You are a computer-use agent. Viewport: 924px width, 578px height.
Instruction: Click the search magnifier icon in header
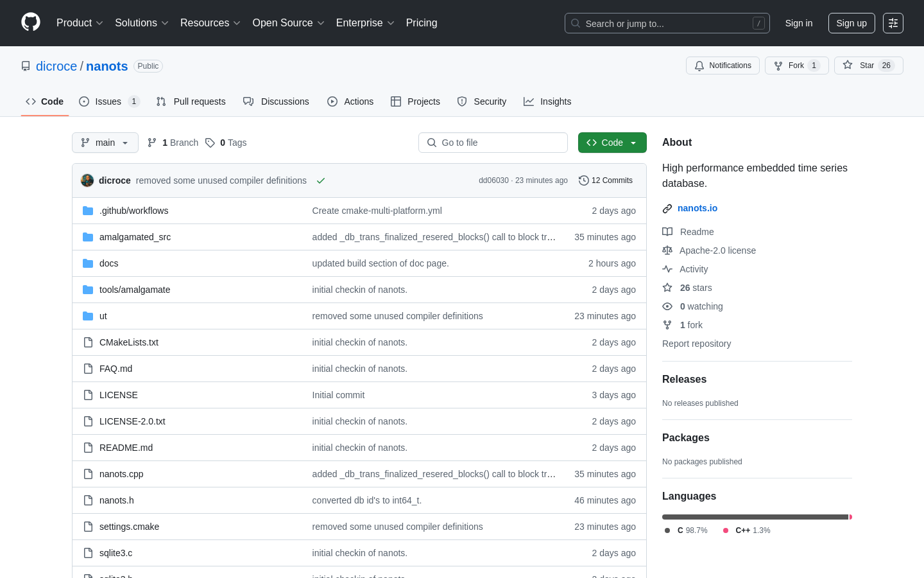coord(576,23)
